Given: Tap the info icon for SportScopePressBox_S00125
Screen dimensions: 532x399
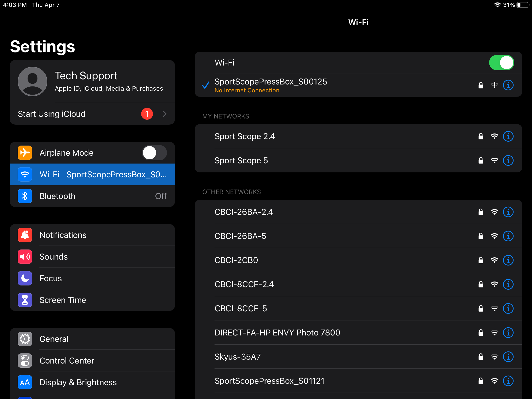Looking at the screenshot, I should [508, 85].
